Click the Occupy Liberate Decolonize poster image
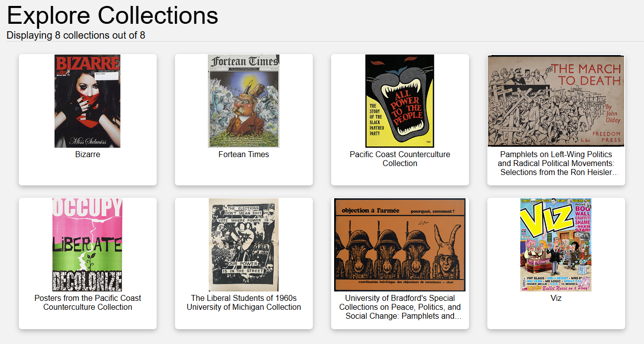 pyautogui.click(x=87, y=245)
